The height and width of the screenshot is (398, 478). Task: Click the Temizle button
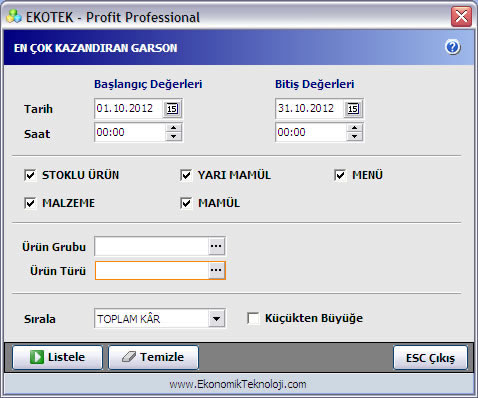coord(153,357)
